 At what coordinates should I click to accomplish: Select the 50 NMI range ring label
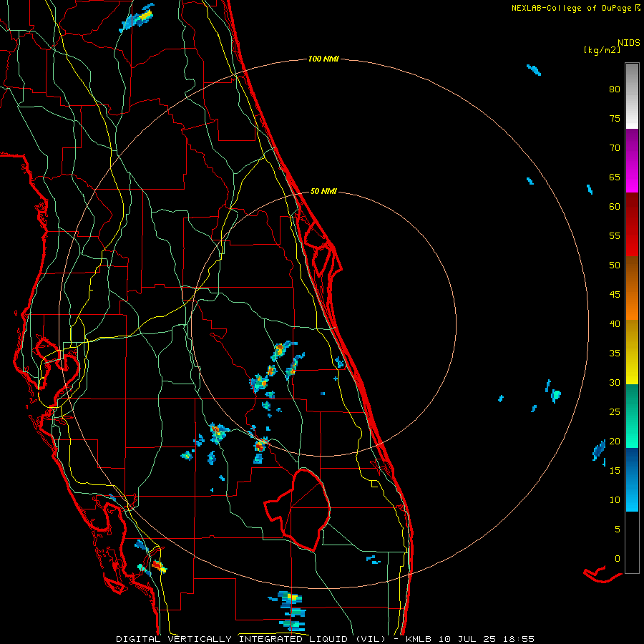tap(323, 191)
